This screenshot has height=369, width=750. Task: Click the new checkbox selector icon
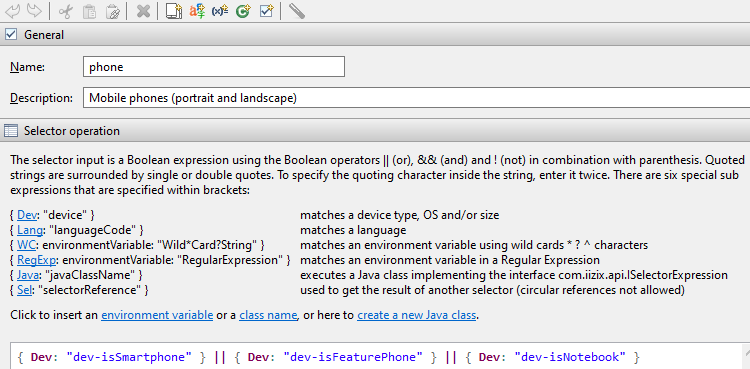266,11
